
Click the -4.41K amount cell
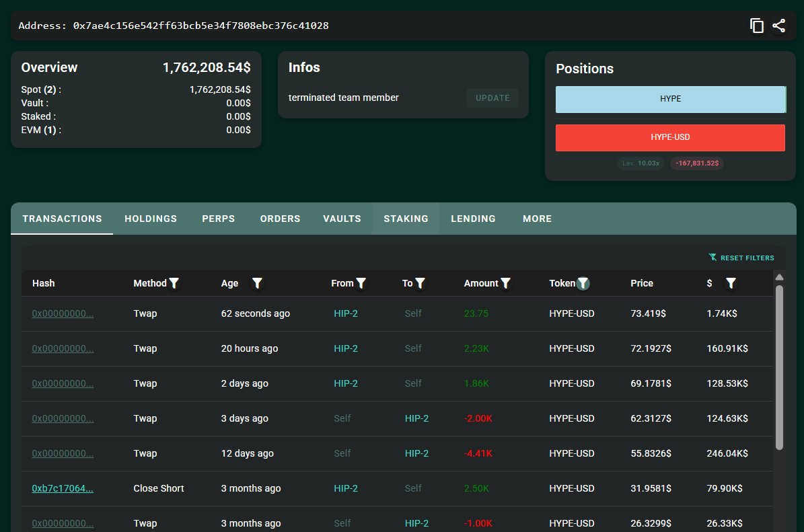(478, 453)
